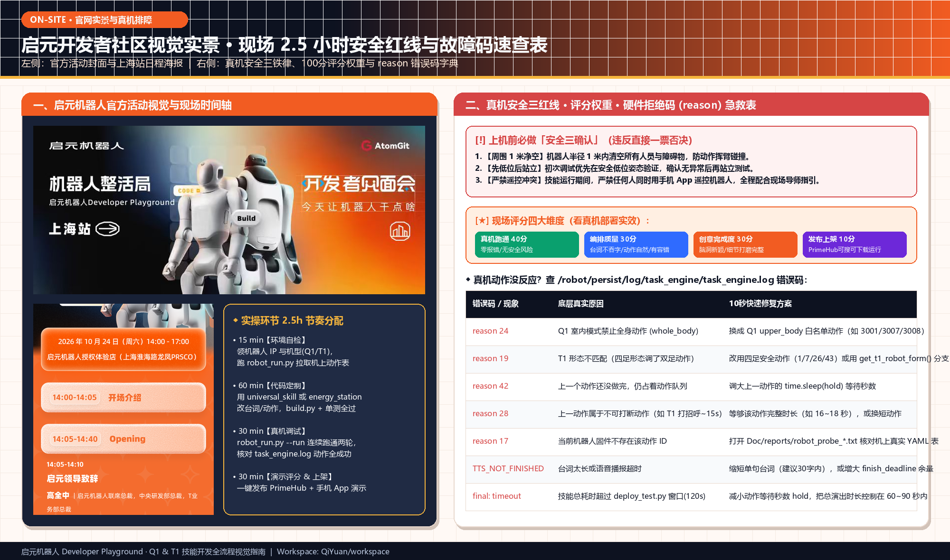Image resolution: width=950 pixels, height=560 pixels.
Task: Click the robot banner image 机器人整活局
Action: click(229, 210)
